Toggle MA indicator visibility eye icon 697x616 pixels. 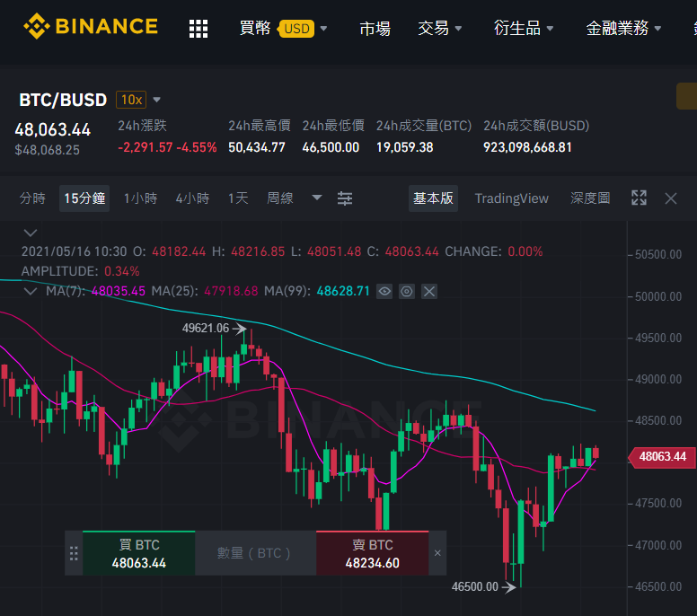coord(384,292)
